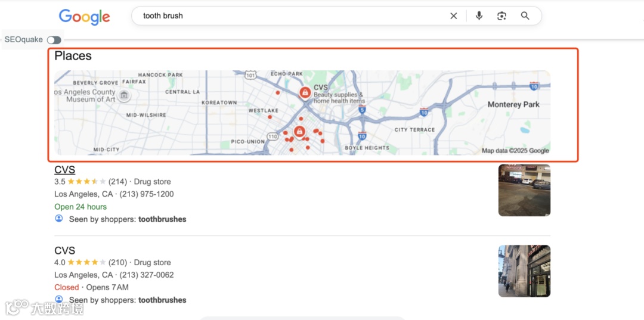Click Seen by shoppers icon in first CVS
The width and height of the screenshot is (644, 320).
[58, 219]
